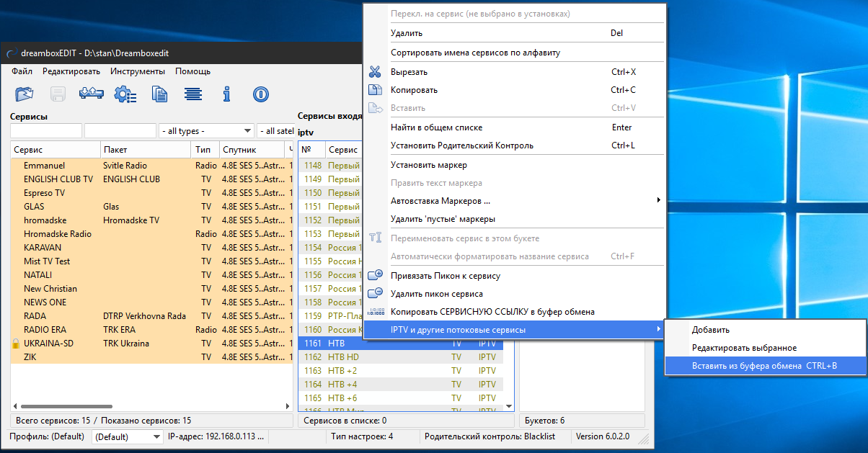This screenshot has width=868, height=453.
Task: Sort by Сервис column header
Action: click(56, 150)
